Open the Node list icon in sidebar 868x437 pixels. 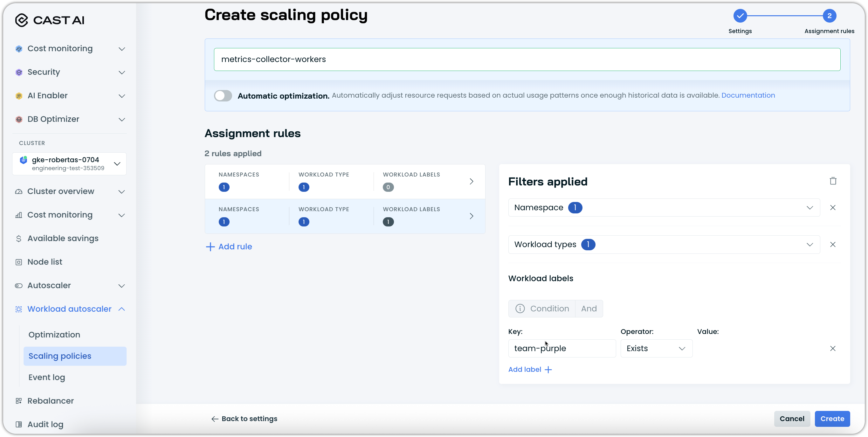click(x=19, y=262)
